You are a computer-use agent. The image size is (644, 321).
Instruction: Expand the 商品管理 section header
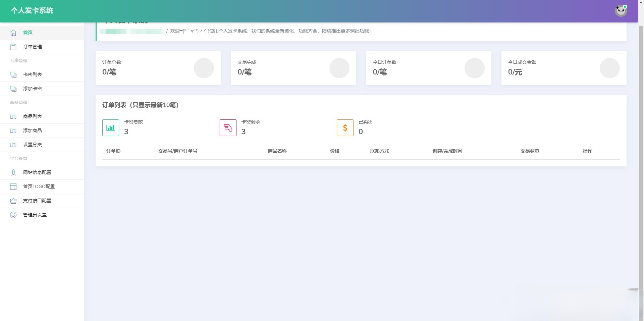tap(19, 103)
